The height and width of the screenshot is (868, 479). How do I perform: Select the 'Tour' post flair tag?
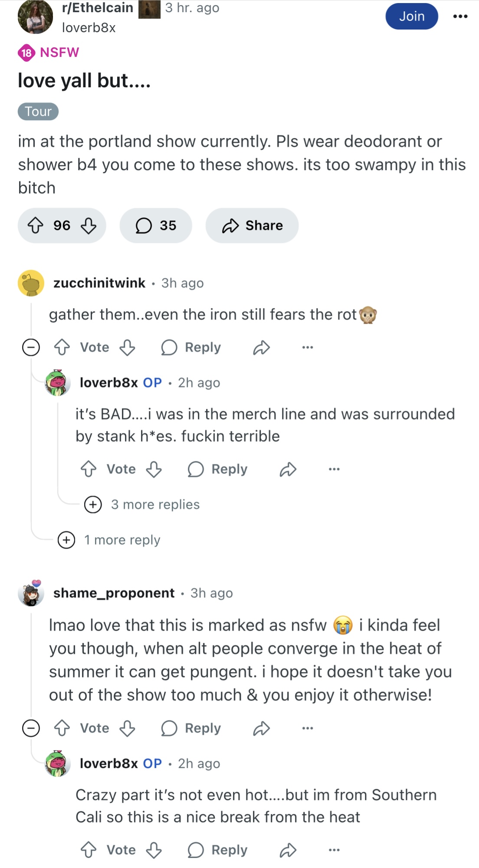coord(38,112)
